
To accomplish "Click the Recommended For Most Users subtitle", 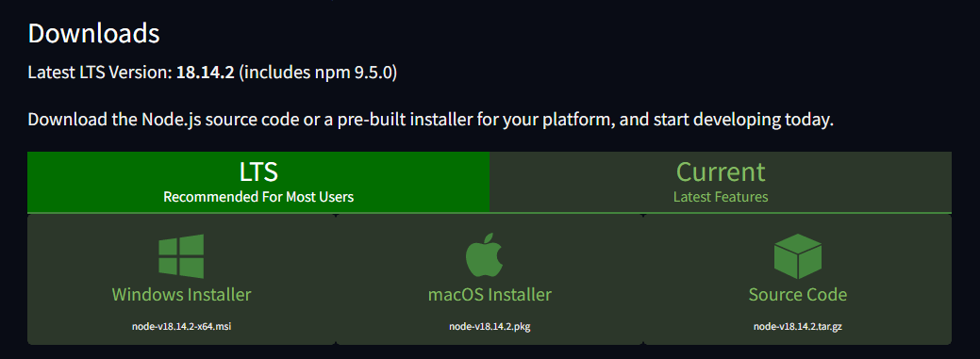I will tap(258, 197).
